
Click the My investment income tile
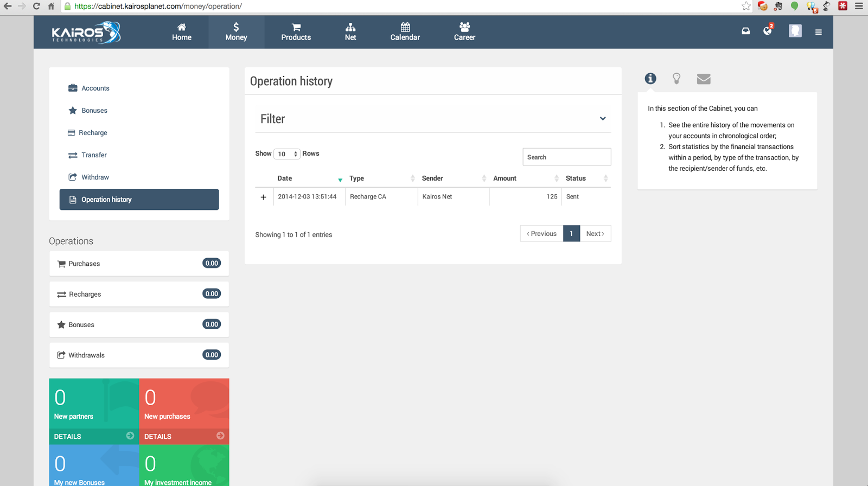pos(184,465)
